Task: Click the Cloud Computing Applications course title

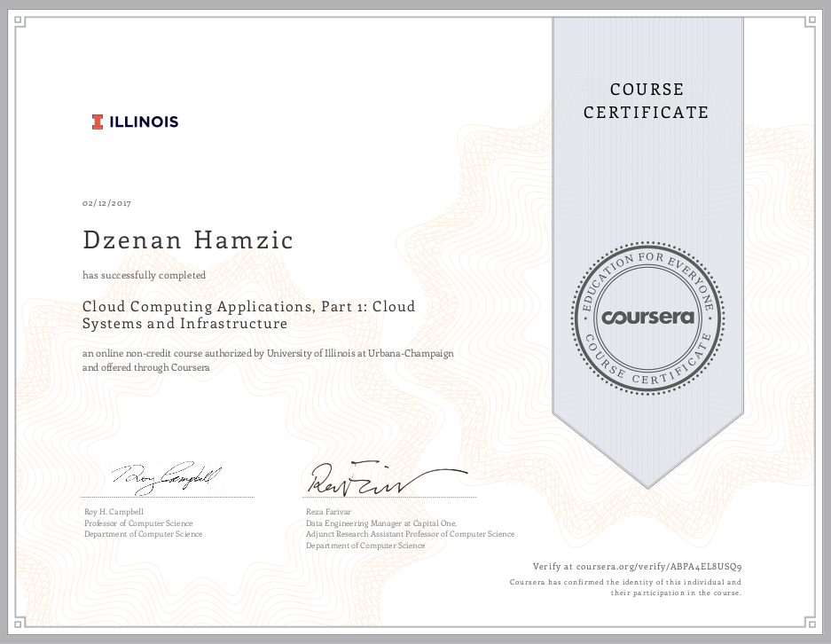Action: (248, 314)
